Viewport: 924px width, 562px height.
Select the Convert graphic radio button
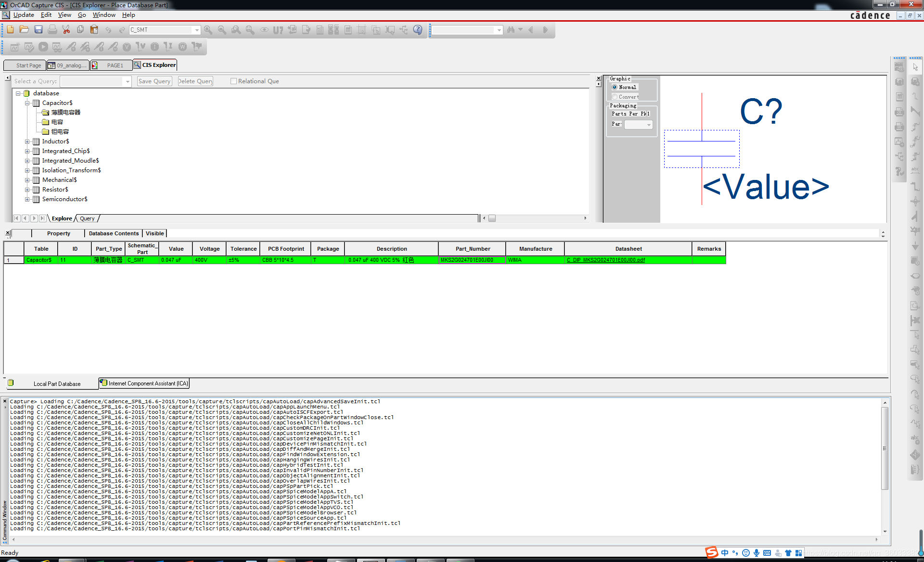coord(615,97)
